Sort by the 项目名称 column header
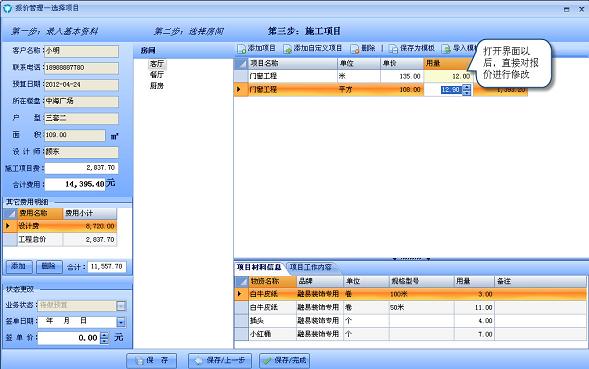The image size is (589, 369). pos(293,64)
